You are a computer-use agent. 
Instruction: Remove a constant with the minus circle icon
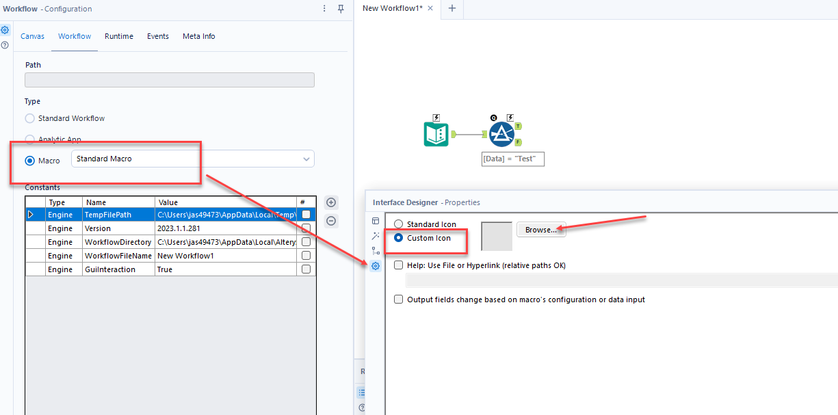pos(331,220)
